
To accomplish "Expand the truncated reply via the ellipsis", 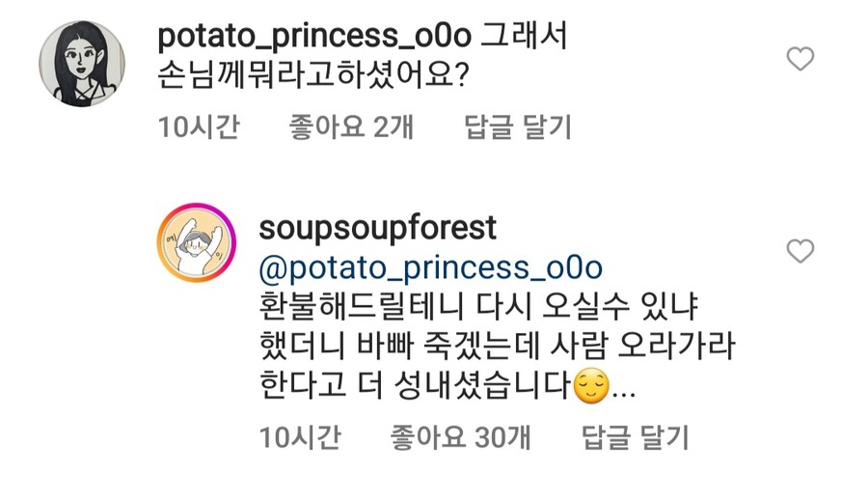I will coord(625,390).
